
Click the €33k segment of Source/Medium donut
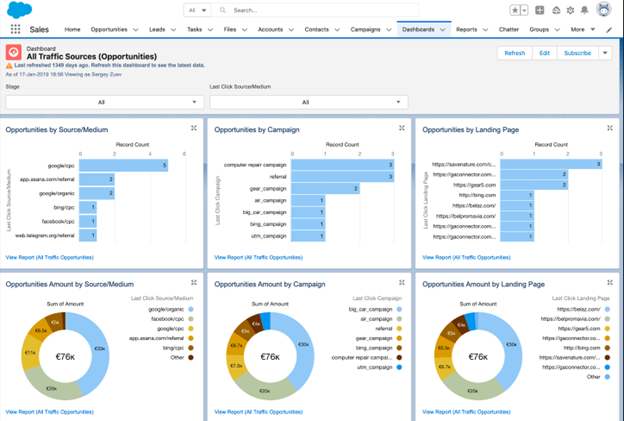coord(98,349)
